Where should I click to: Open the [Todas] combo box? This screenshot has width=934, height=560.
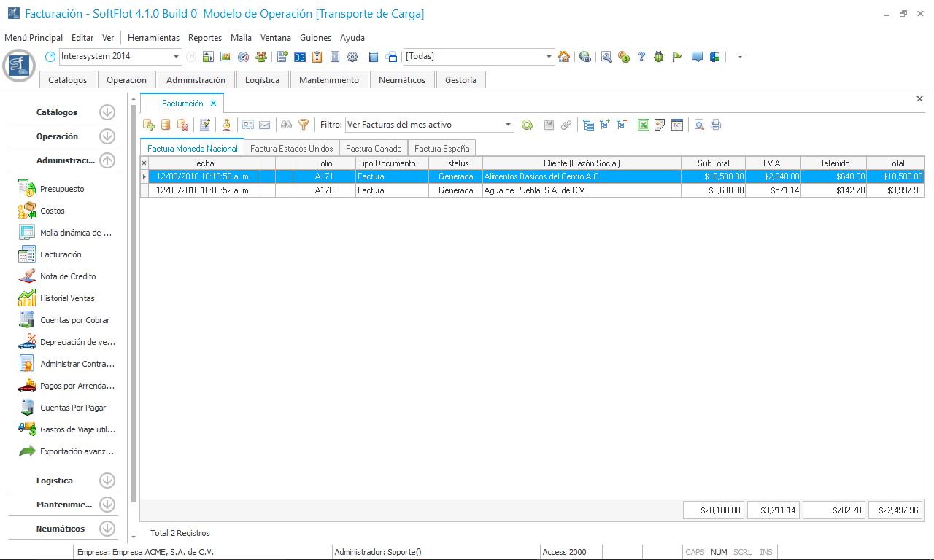point(549,57)
